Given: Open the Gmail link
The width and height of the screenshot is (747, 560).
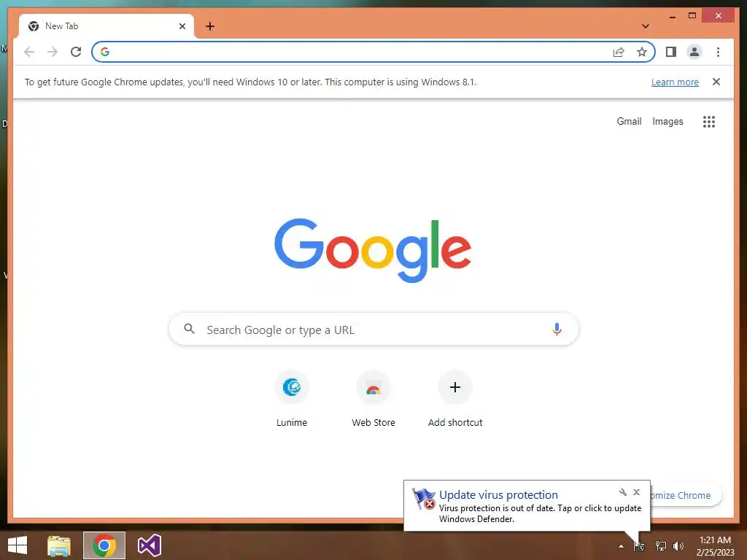Looking at the screenshot, I should [x=629, y=122].
